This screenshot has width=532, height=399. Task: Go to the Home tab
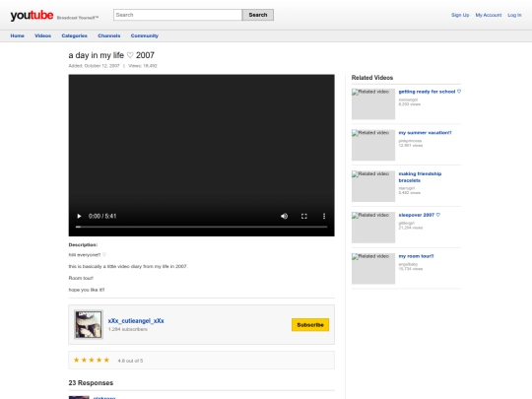coord(18,35)
